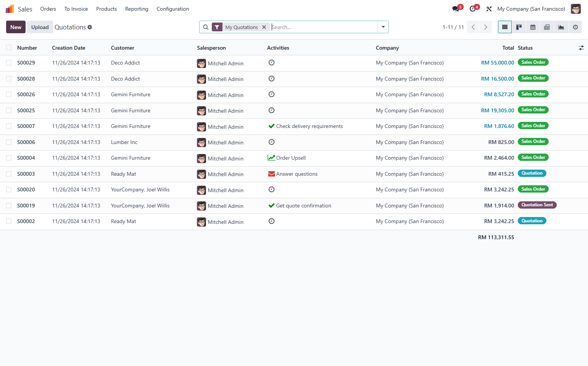Open the Quotations gear actions menu
Screen dimensions: 588x366
(90, 27)
